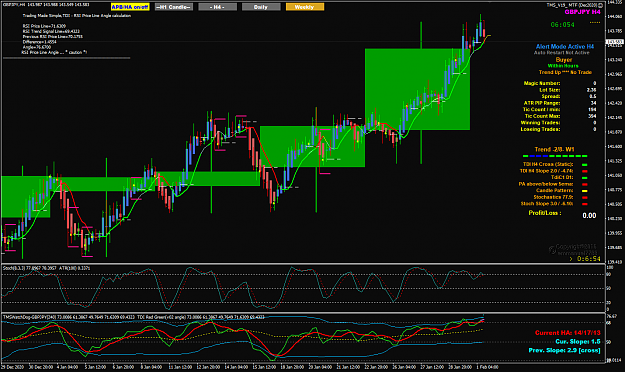Click the Cur. Slope: 1.5 readout
Viewport: 625px width, 372px height.
point(578,342)
